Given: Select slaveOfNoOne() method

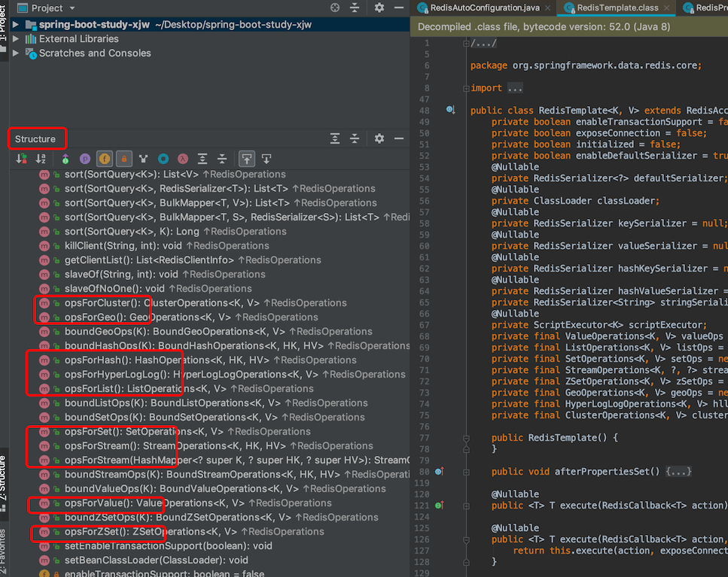Looking at the screenshot, I should click(158, 289).
